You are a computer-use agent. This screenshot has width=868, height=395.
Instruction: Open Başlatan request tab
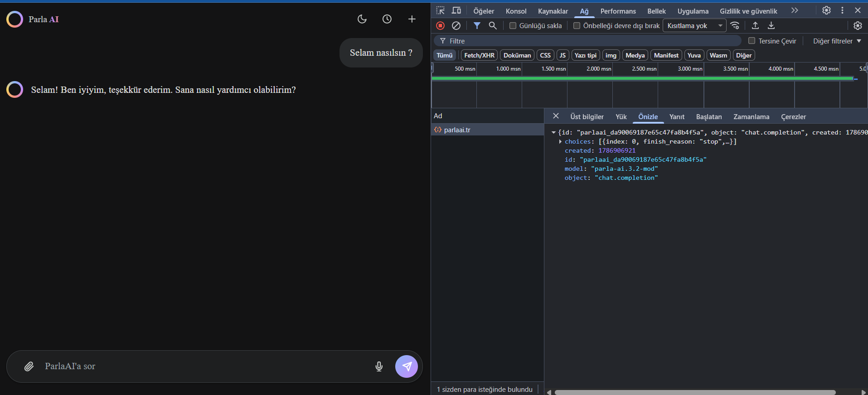(709, 116)
